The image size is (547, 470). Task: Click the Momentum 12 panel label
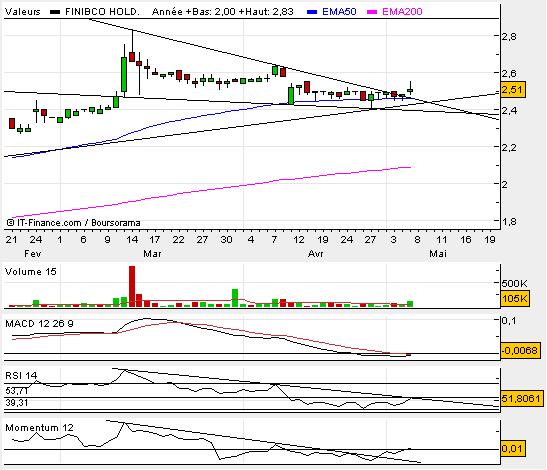click(x=39, y=427)
